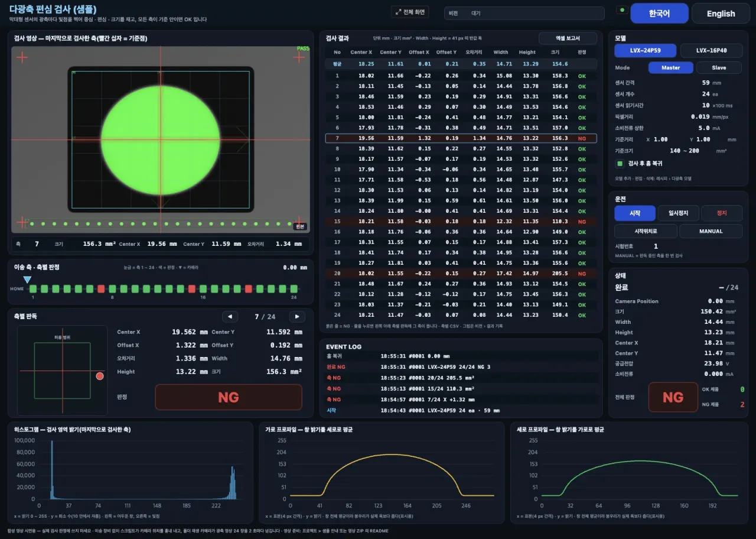Click the 전체 화면 fullscreen expand icon
756x539 pixels.
399,12
